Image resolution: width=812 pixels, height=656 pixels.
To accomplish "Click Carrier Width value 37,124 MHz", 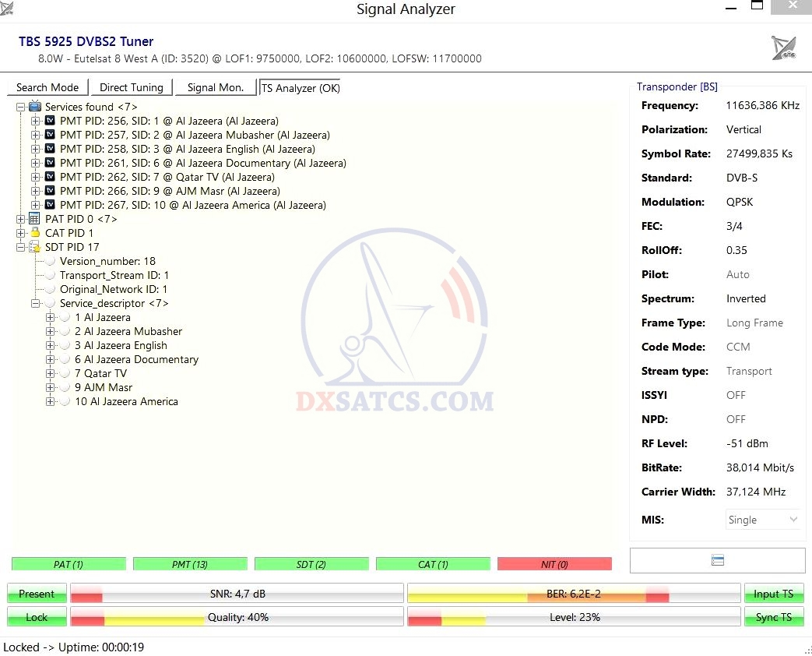I will click(x=755, y=492).
